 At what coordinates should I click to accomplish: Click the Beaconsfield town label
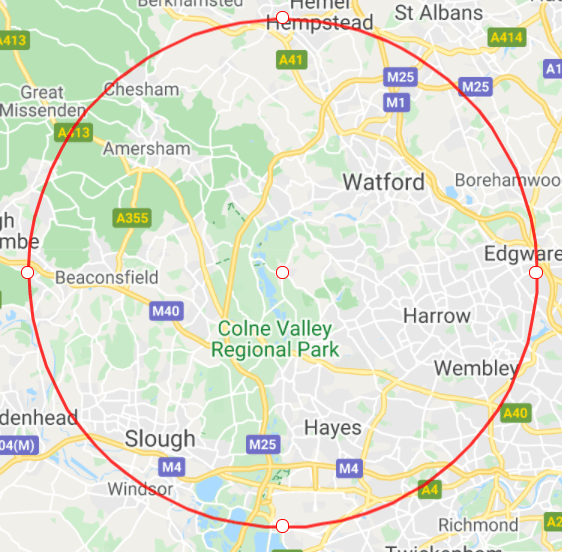[106, 277]
